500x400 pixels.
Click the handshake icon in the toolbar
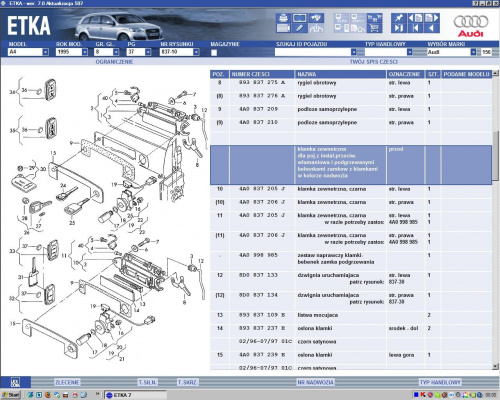[x=316, y=18]
